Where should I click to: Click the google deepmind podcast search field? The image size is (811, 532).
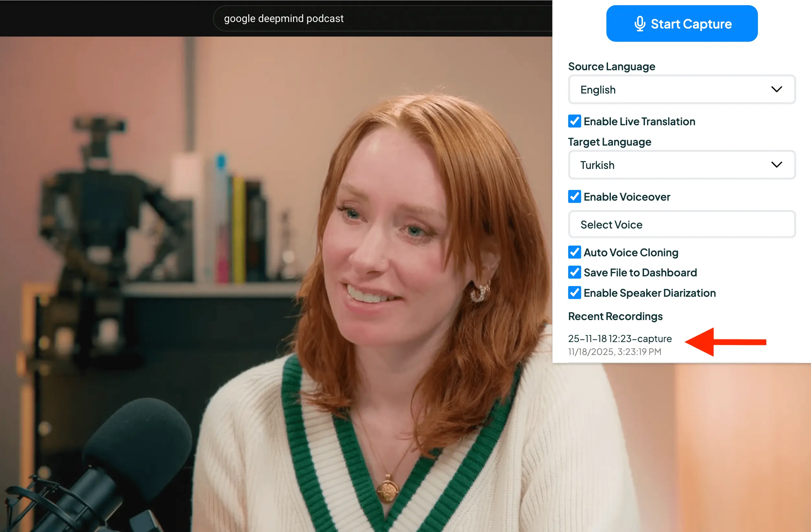click(375, 18)
